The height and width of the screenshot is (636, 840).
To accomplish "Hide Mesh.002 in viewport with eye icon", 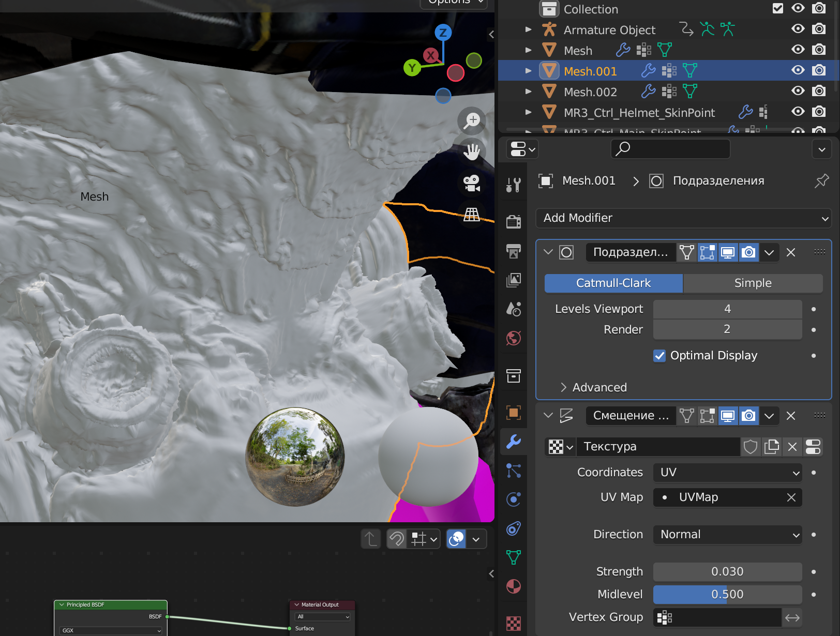I will 798,92.
